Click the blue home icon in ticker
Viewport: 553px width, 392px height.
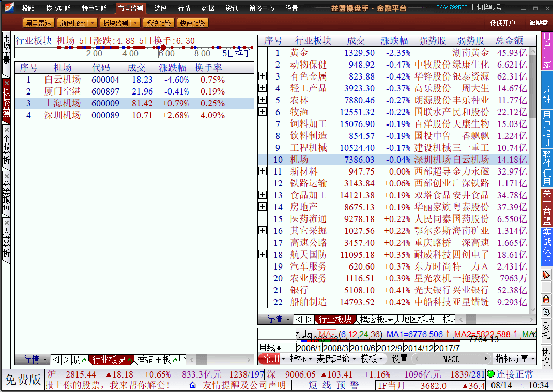tap(193, 385)
